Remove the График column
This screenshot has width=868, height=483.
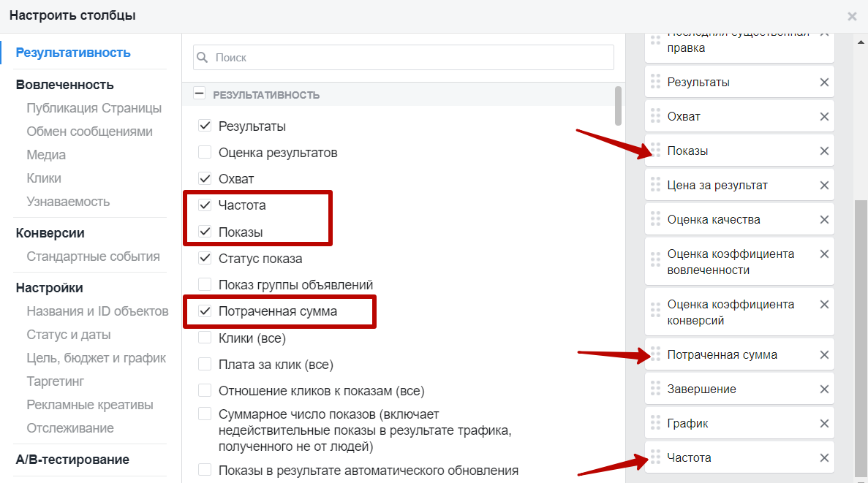[823, 423]
